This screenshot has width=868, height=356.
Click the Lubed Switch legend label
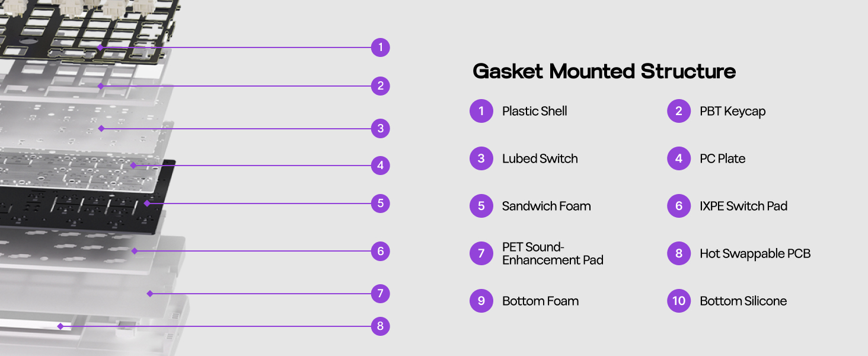(x=540, y=158)
